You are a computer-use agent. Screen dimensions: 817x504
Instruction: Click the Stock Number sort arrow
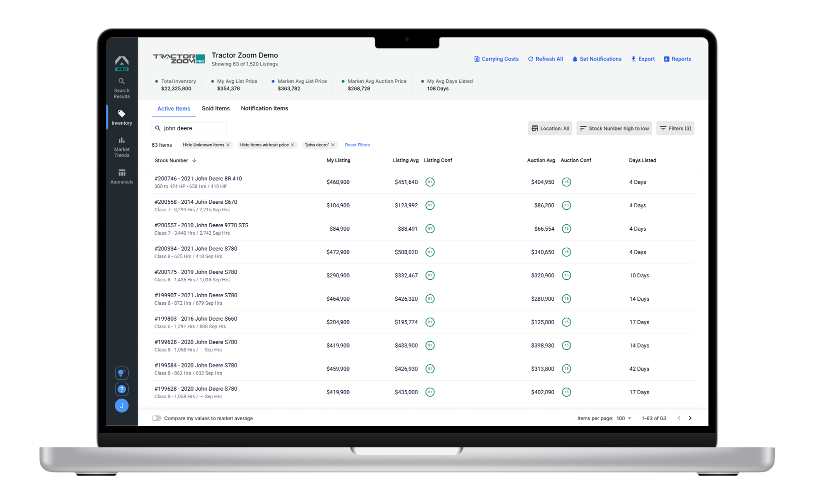[x=194, y=160]
